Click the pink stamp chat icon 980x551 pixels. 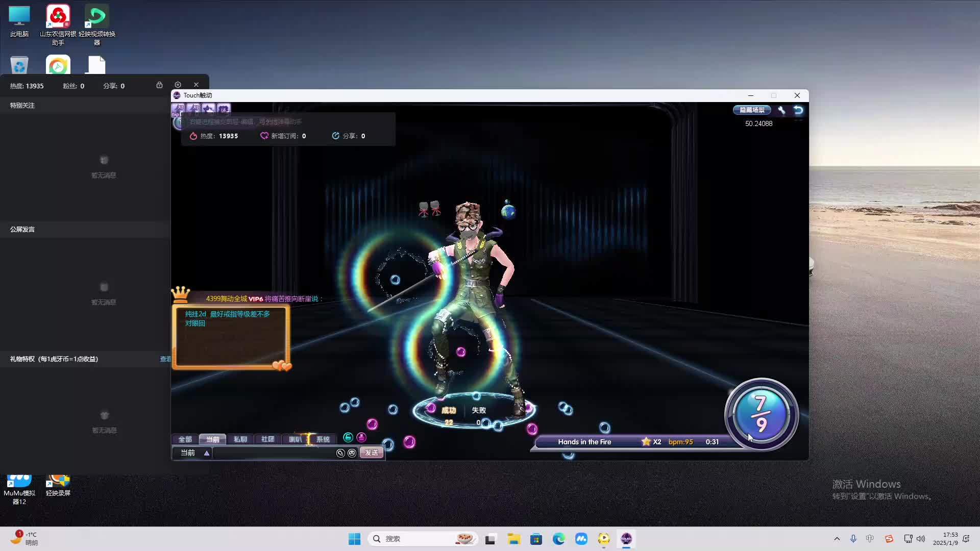pyautogui.click(x=361, y=438)
